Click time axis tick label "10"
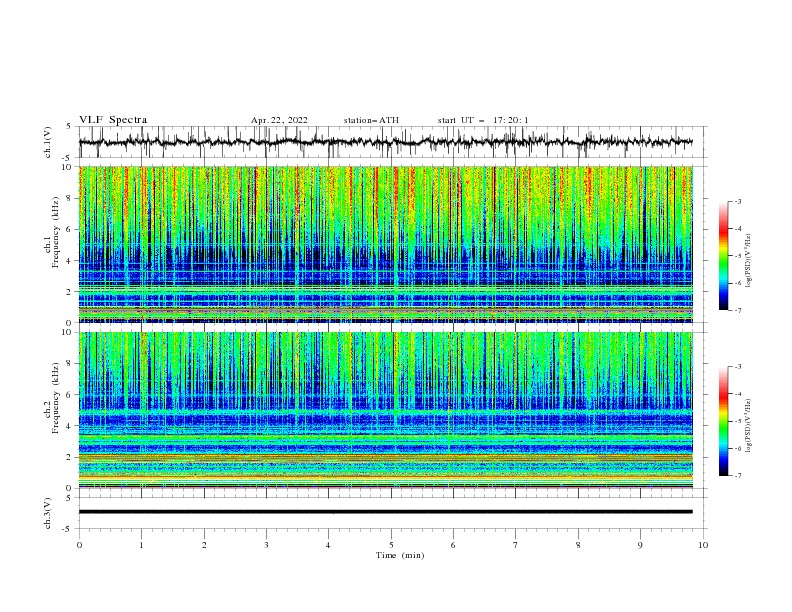The width and height of the screenshot is (792, 612). point(703,545)
